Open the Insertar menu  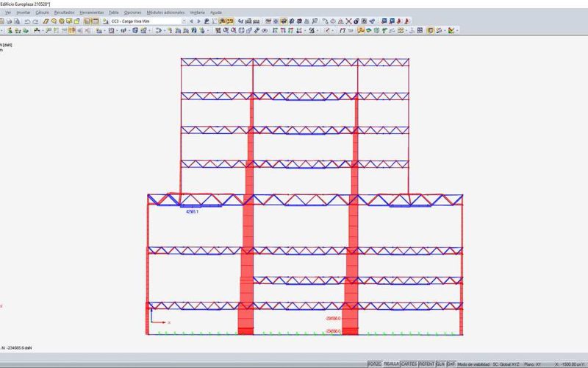pyautogui.click(x=24, y=13)
